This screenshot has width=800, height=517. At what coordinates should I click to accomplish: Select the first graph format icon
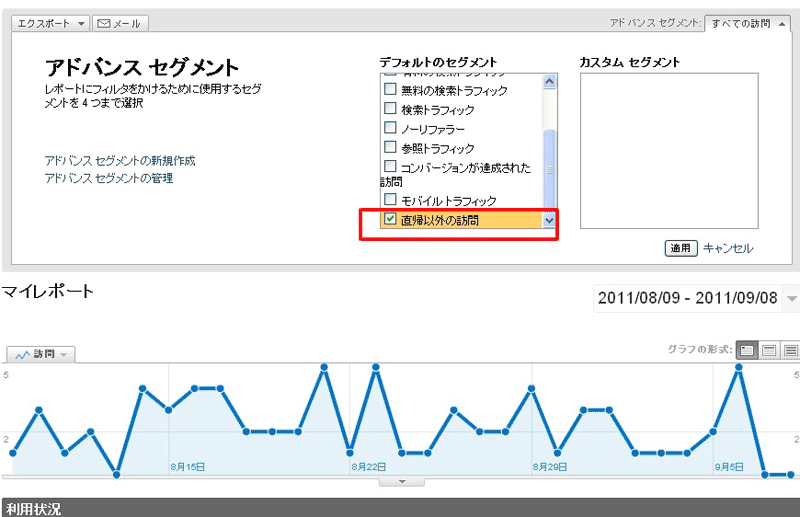coord(746,350)
